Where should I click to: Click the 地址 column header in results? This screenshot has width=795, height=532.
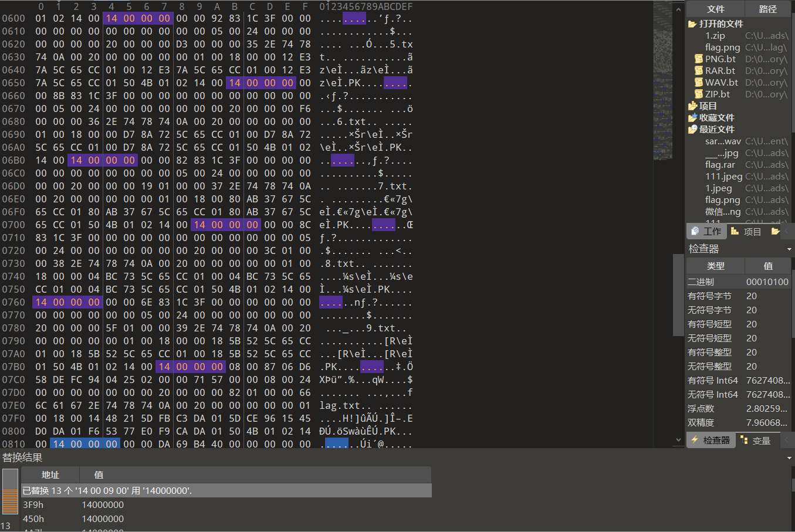click(50, 475)
